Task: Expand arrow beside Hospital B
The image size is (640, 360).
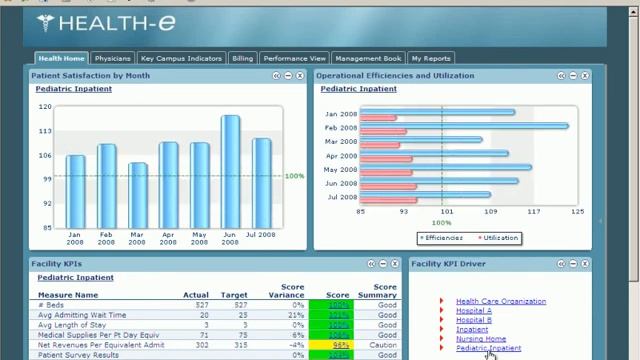Action: (x=441, y=320)
